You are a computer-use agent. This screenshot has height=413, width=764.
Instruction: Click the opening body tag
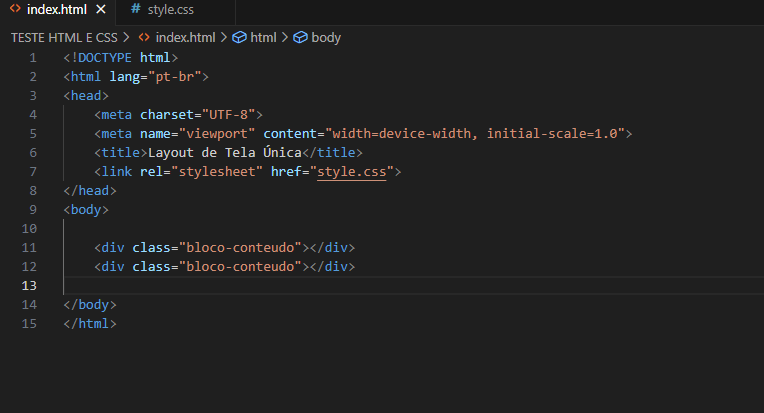pos(86,210)
